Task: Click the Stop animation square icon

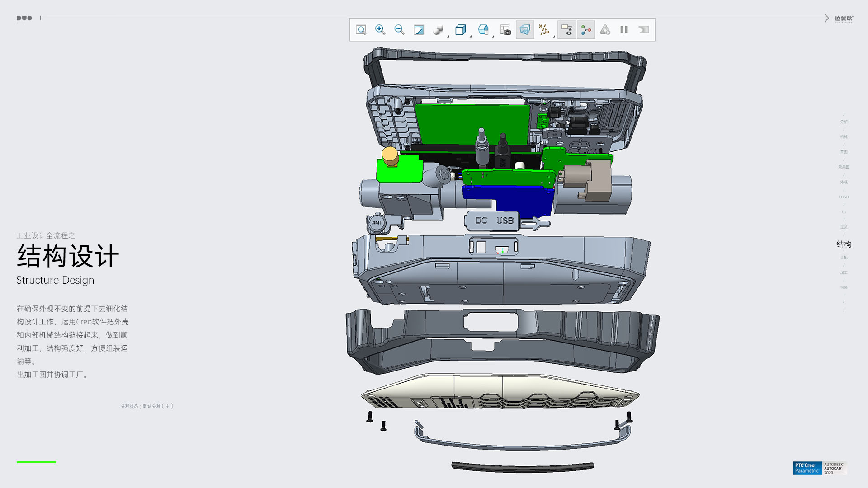Action: [643, 30]
